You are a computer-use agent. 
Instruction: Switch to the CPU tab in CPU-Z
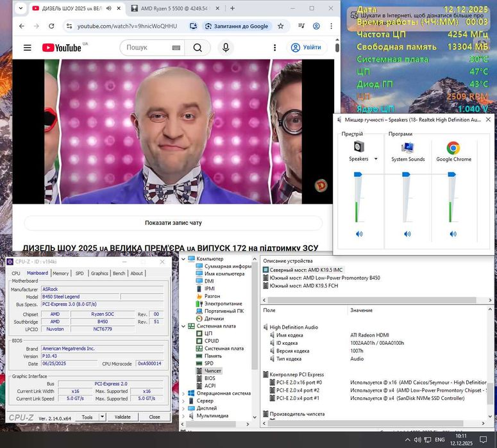(x=16, y=273)
